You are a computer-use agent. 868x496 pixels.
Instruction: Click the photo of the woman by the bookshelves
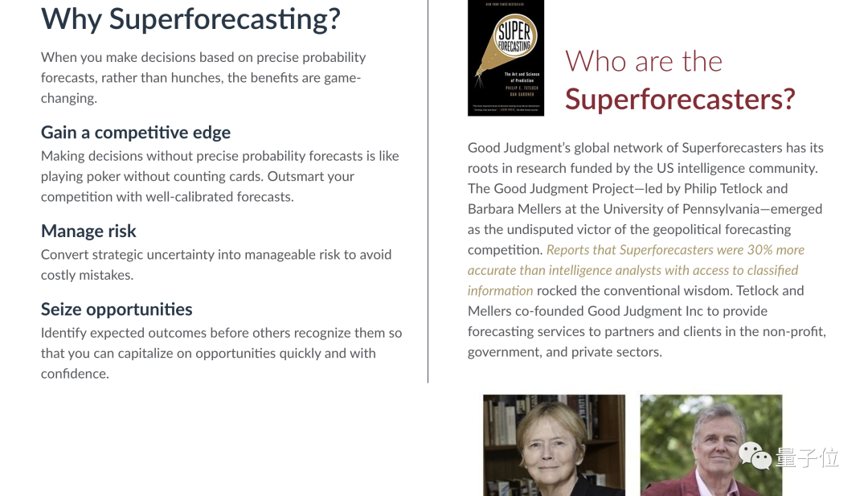point(554,445)
